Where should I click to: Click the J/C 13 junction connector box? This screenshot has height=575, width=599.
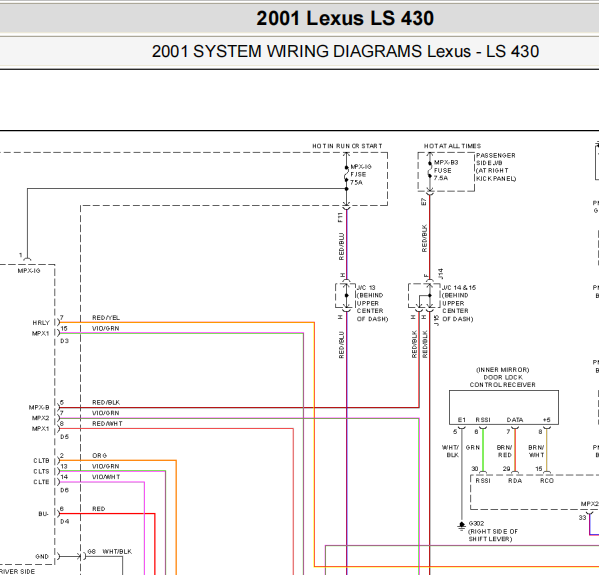coord(345,295)
